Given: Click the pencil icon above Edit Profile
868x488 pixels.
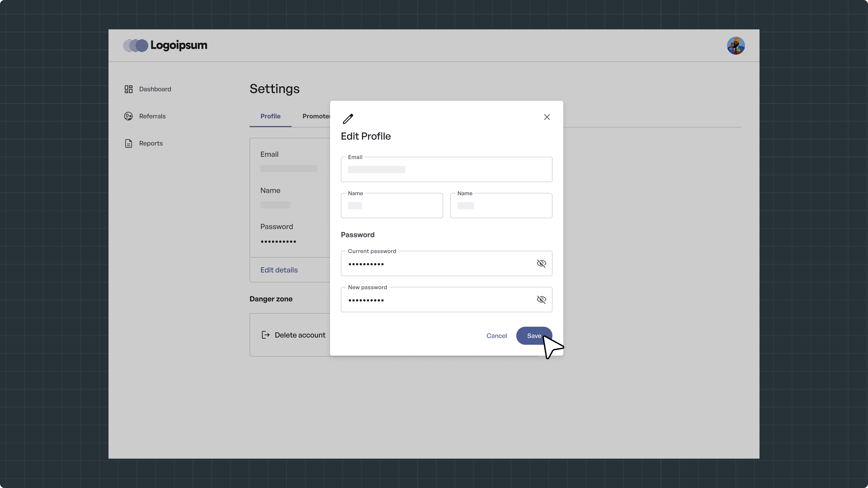Looking at the screenshot, I should (348, 119).
